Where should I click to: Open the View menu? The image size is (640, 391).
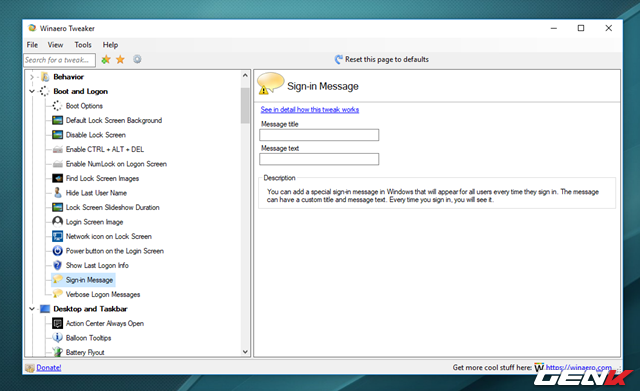55,45
